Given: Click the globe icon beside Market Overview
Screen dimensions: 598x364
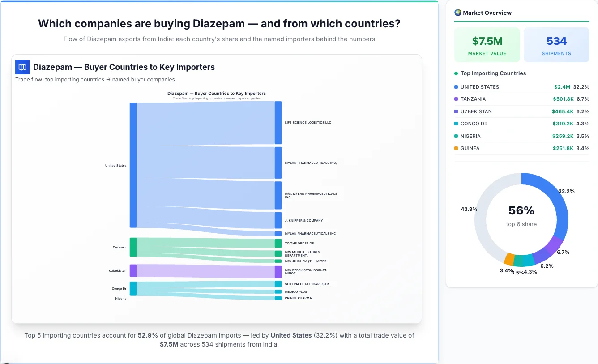Looking at the screenshot, I should tap(457, 13).
